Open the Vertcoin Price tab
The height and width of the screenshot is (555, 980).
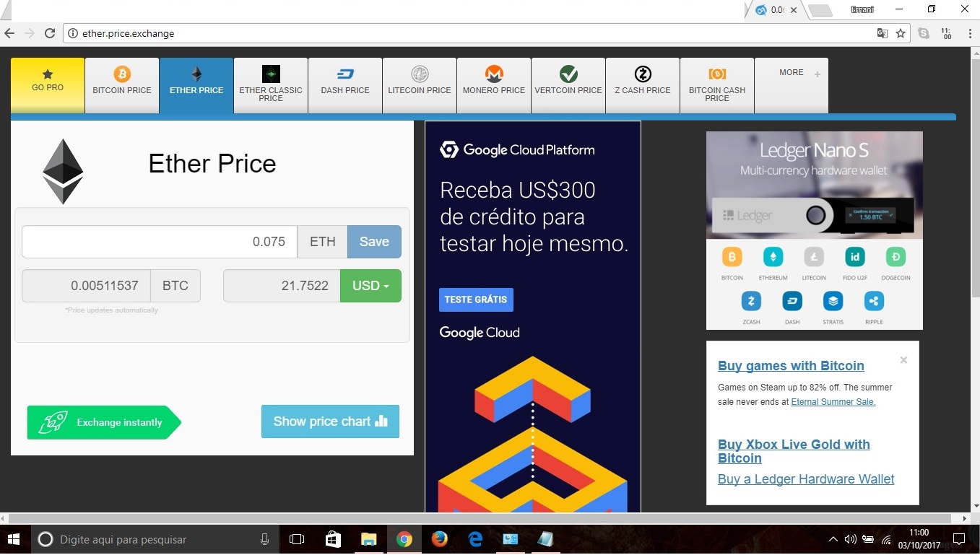point(568,85)
